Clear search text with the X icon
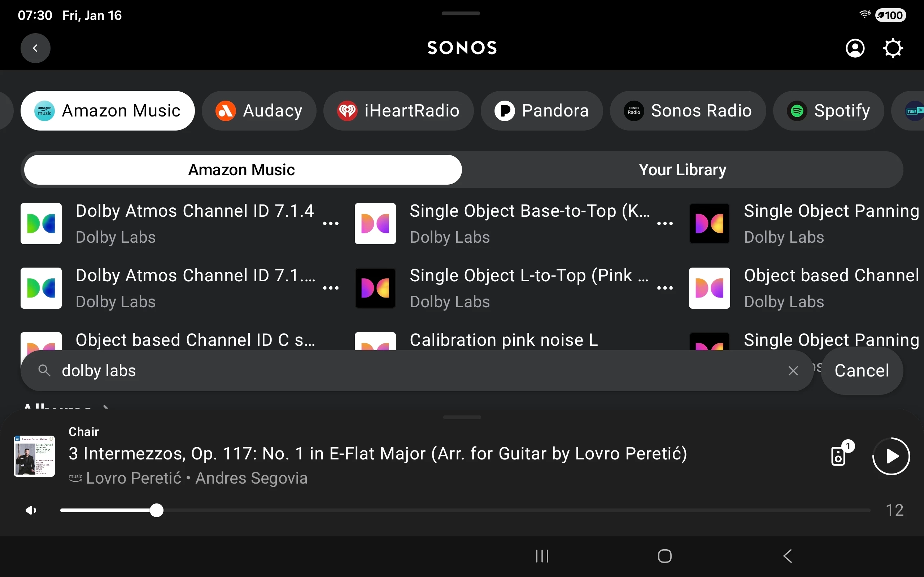Viewport: 924px width, 577px height. click(x=793, y=371)
